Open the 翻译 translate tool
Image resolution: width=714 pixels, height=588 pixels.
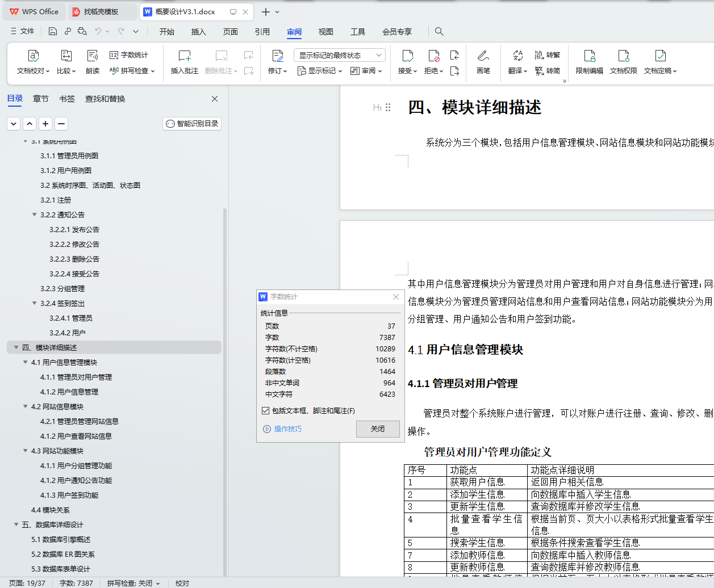517,62
